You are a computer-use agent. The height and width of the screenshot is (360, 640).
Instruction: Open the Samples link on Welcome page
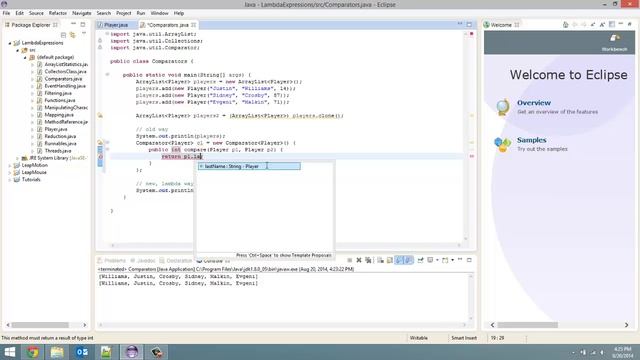point(531,140)
